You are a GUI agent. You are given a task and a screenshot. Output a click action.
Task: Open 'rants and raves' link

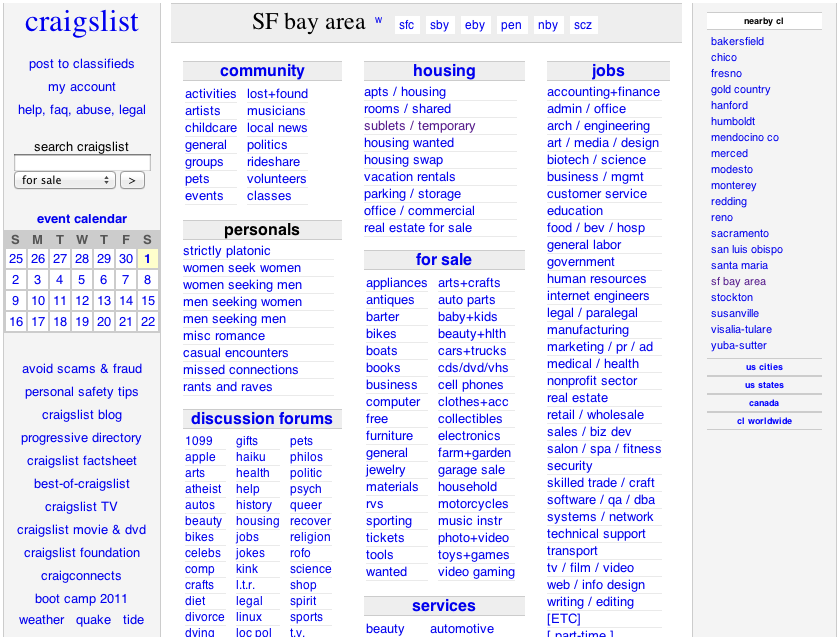(x=227, y=386)
